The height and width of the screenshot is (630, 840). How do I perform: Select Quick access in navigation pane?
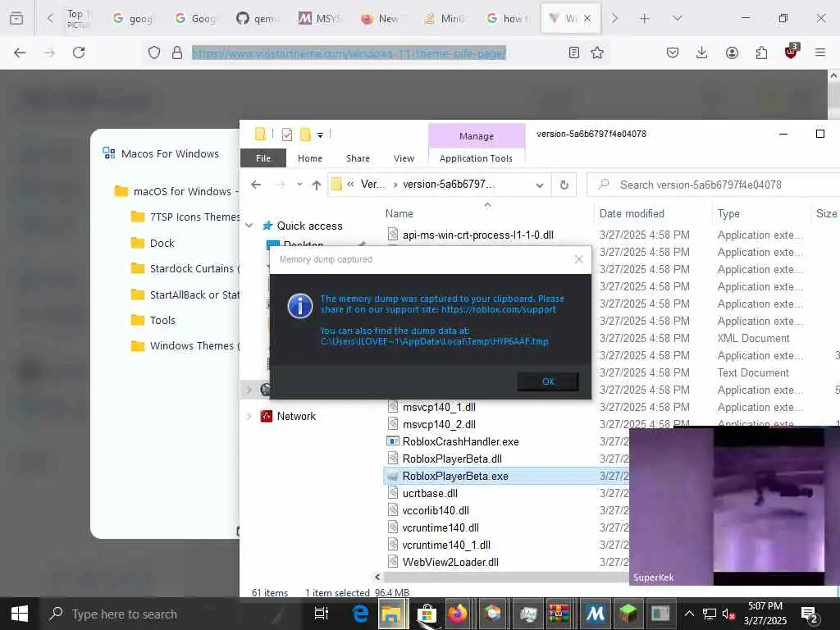[x=309, y=226]
